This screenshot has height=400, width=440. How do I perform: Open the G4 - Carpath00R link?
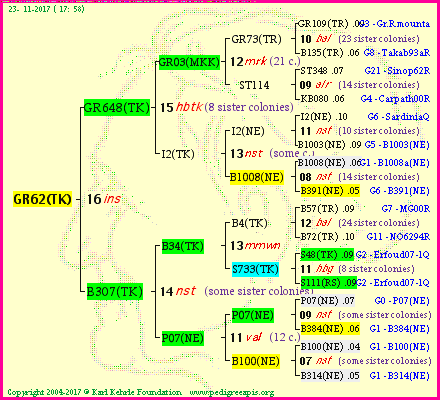395,99
